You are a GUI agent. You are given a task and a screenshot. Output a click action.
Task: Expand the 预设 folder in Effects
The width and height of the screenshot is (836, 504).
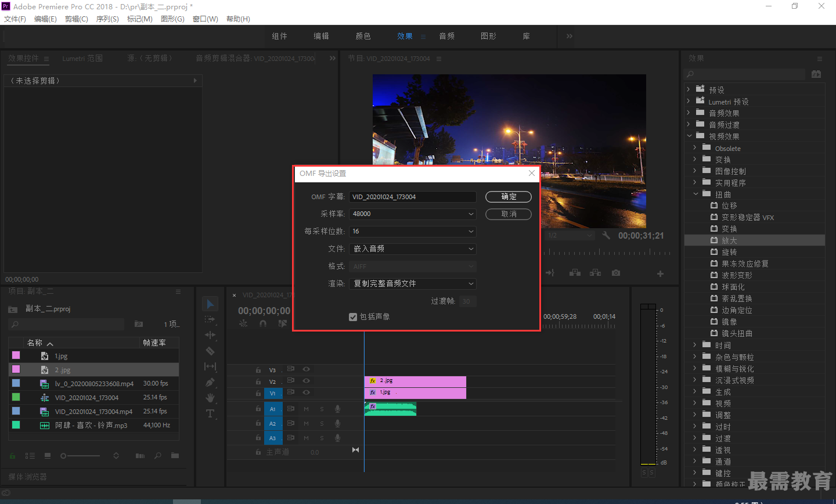coord(689,89)
